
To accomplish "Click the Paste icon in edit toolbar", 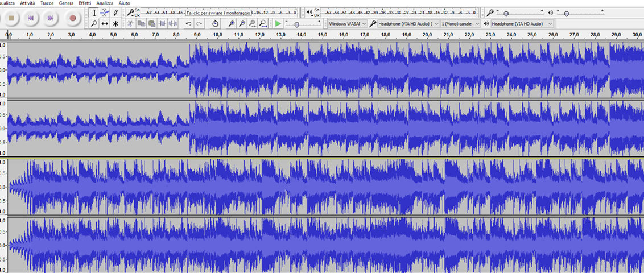I will click(x=152, y=24).
